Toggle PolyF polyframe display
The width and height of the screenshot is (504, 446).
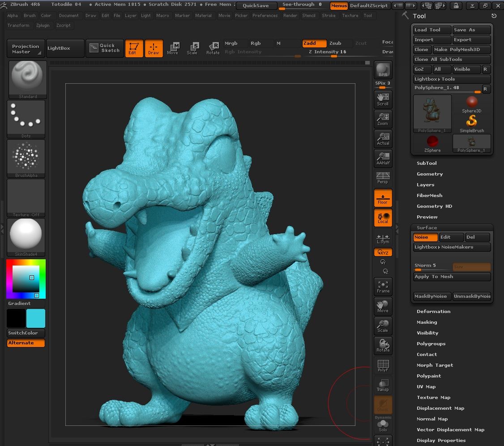point(383,365)
